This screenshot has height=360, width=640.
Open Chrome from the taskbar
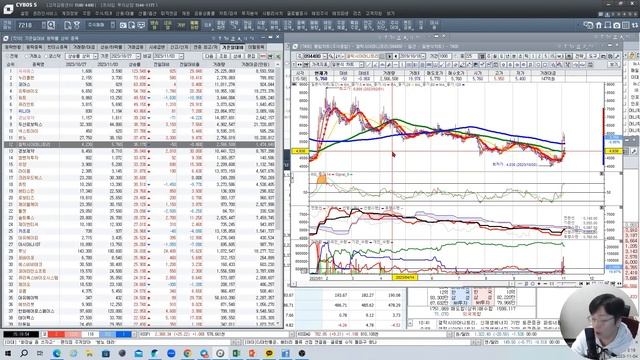pyautogui.click(x=187, y=353)
